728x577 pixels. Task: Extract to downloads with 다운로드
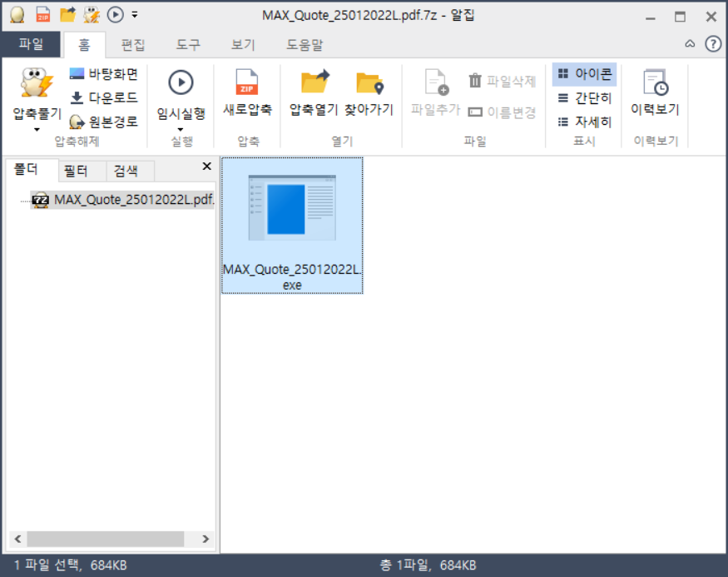coord(103,97)
